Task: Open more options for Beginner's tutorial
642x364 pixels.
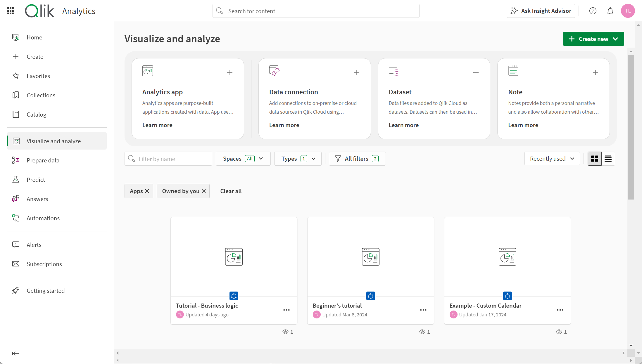Action: [x=423, y=310]
